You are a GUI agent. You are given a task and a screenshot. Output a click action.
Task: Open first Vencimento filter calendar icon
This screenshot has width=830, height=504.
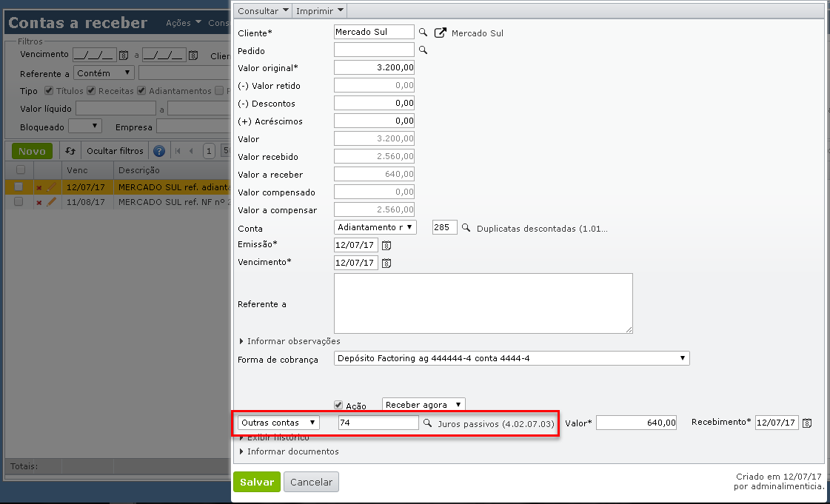tap(124, 55)
